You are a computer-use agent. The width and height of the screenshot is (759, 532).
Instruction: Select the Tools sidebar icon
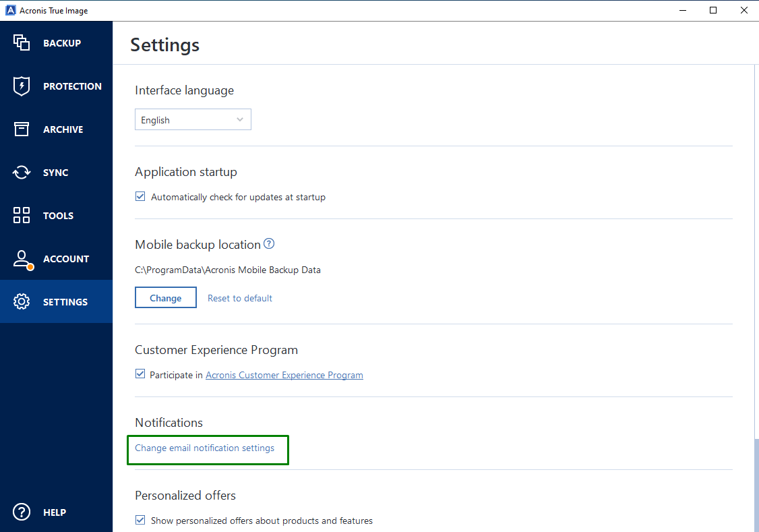(x=21, y=215)
